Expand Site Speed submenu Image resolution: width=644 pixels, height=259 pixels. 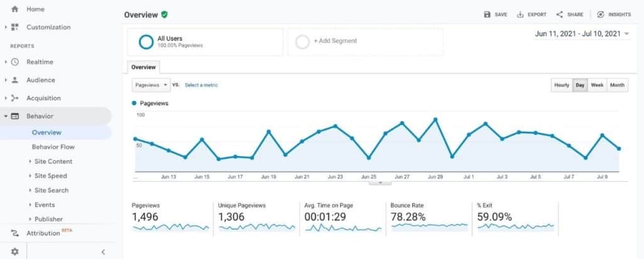tap(30, 175)
